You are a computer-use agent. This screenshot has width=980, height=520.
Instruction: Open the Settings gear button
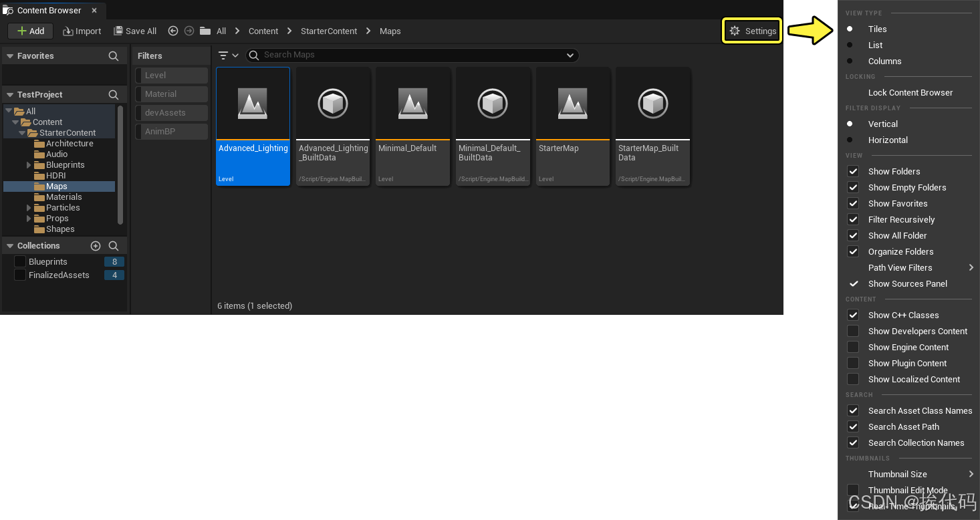(753, 31)
